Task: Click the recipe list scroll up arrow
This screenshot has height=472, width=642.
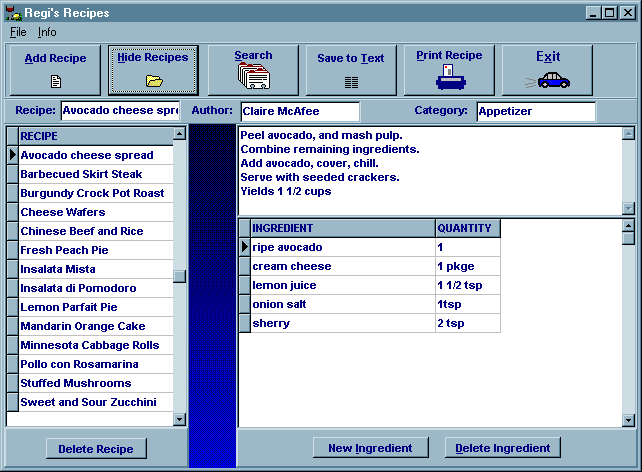Action: 179,133
